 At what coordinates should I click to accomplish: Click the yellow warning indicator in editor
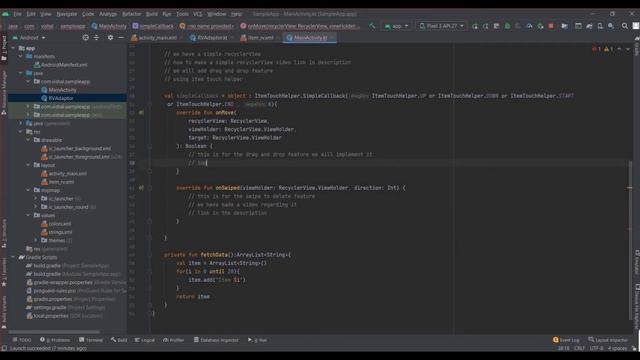[x=609, y=49]
